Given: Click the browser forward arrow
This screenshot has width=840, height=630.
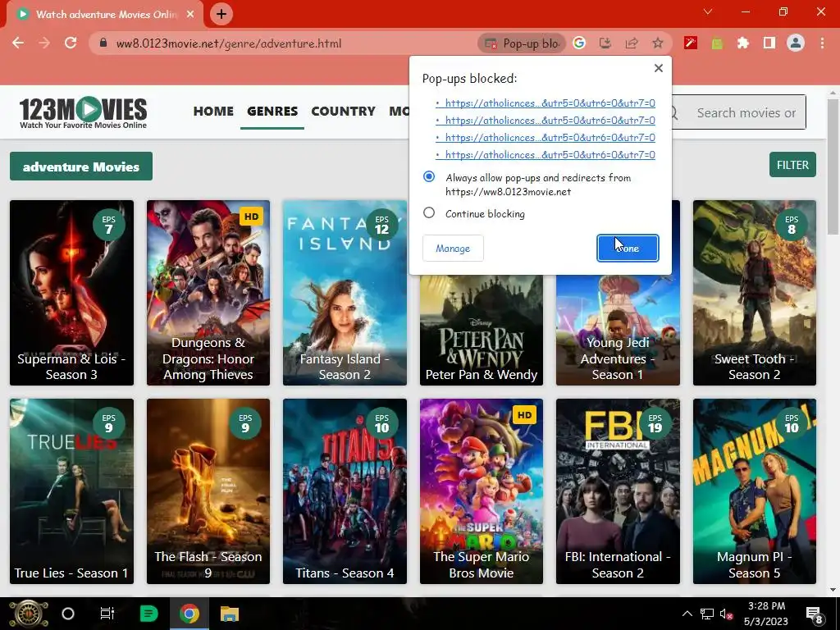Looking at the screenshot, I should pos(44,43).
